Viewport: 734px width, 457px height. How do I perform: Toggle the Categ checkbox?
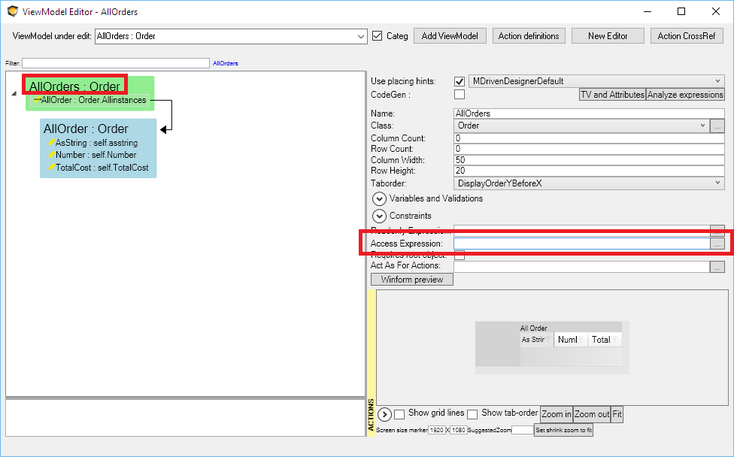(x=377, y=36)
